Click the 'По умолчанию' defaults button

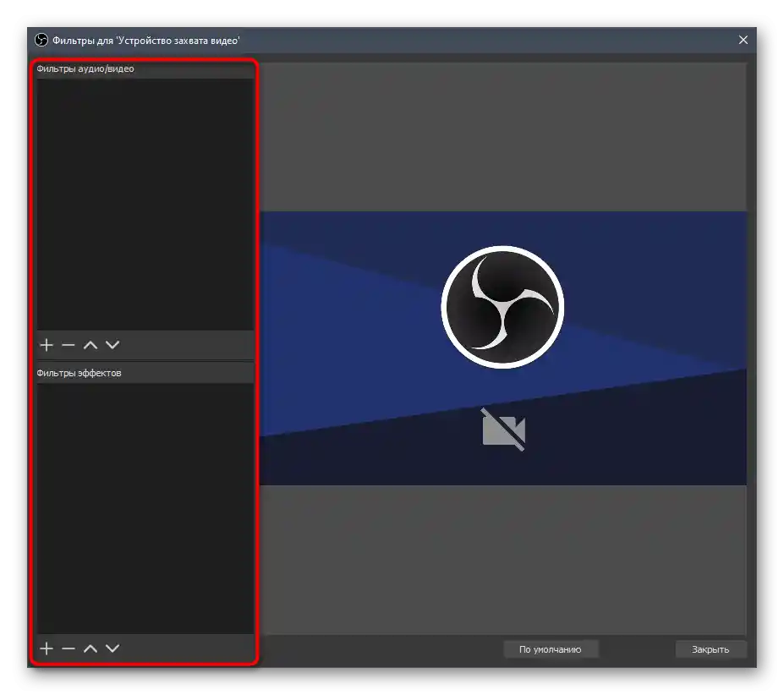[x=551, y=649]
